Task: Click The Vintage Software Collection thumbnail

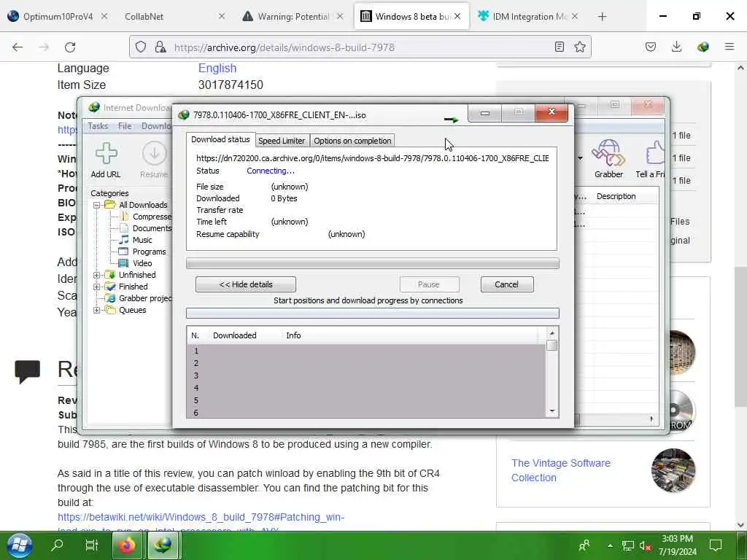Action: 673,470
